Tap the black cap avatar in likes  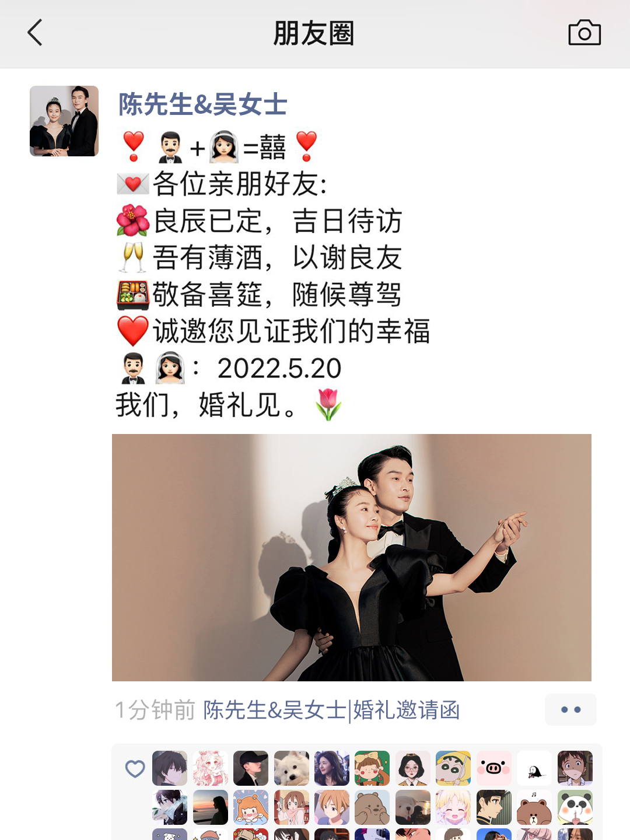coord(251,768)
